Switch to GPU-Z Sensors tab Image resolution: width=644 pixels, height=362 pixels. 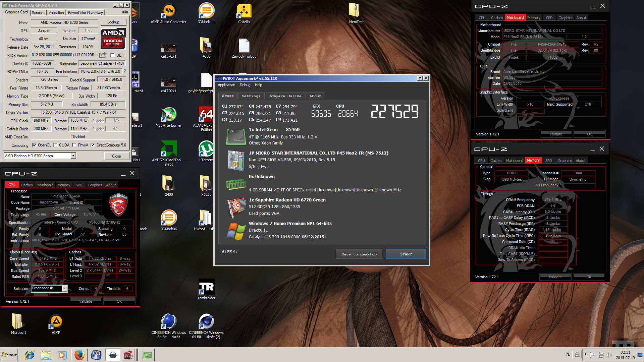click(x=38, y=12)
